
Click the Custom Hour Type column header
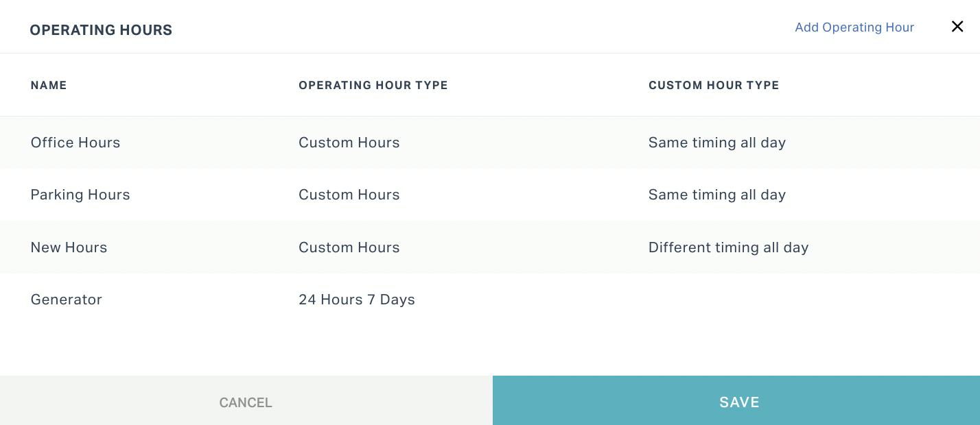(x=713, y=86)
